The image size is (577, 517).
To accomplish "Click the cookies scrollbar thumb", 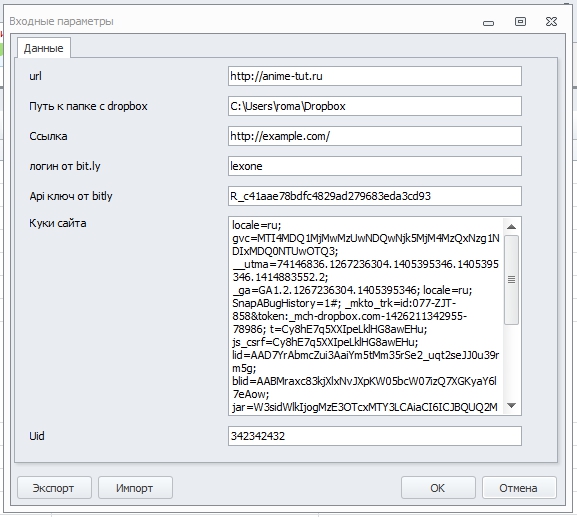I will [511, 280].
